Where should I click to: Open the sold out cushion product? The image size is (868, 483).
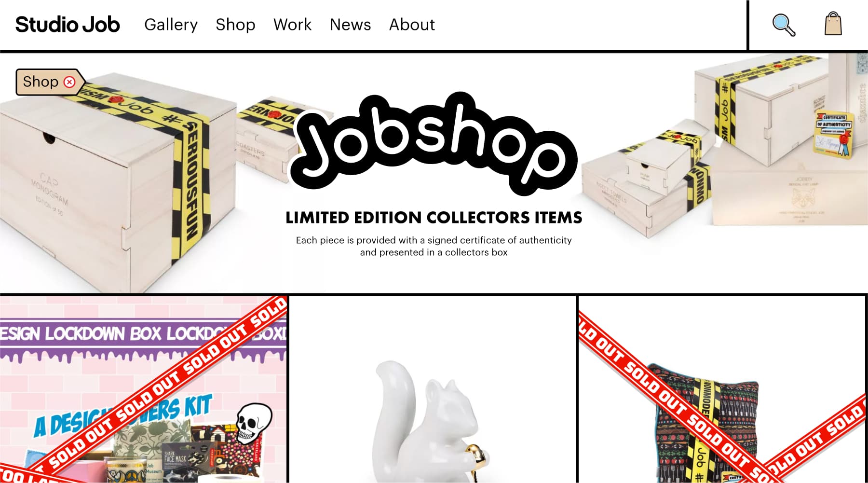point(722,389)
